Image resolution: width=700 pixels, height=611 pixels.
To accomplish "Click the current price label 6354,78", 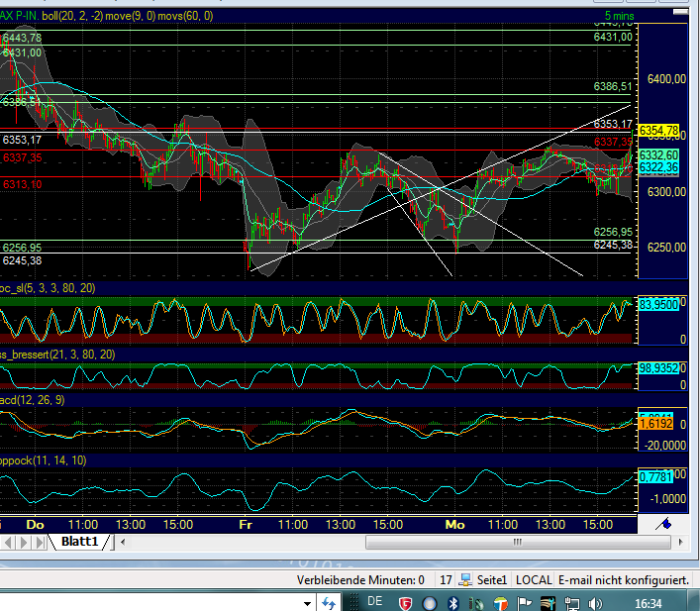I will [659, 131].
